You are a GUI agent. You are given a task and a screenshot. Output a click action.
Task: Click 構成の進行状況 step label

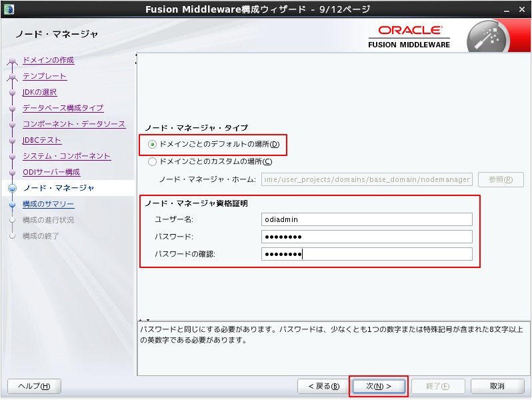click(48, 220)
